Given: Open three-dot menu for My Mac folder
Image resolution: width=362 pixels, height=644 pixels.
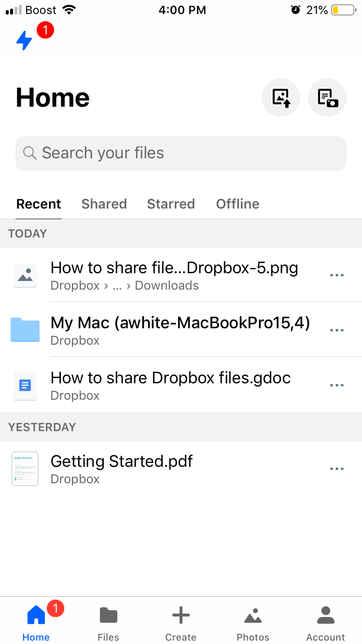Looking at the screenshot, I should coord(336,330).
